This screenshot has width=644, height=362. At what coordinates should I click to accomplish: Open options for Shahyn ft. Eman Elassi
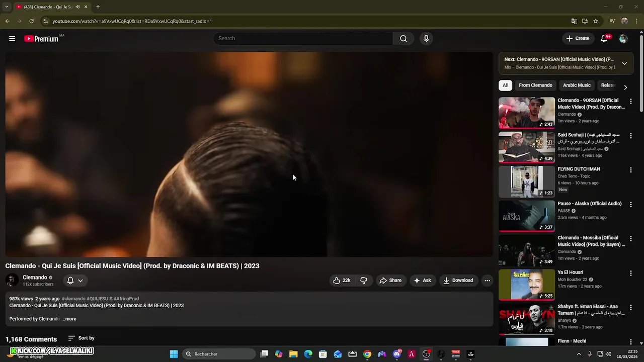[630, 308]
